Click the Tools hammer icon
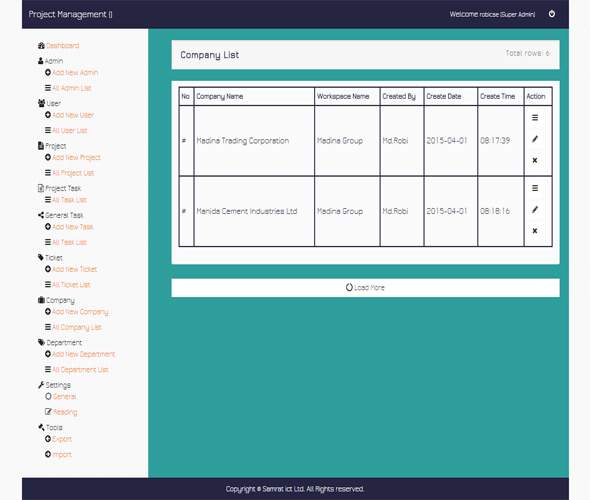This screenshot has height=500, width=590. (41, 427)
